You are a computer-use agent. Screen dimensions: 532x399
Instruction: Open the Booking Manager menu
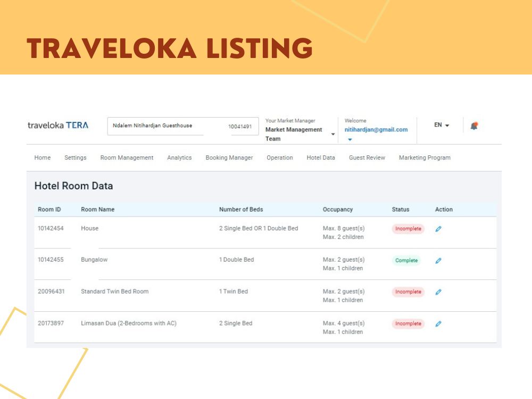pos(229,157)
